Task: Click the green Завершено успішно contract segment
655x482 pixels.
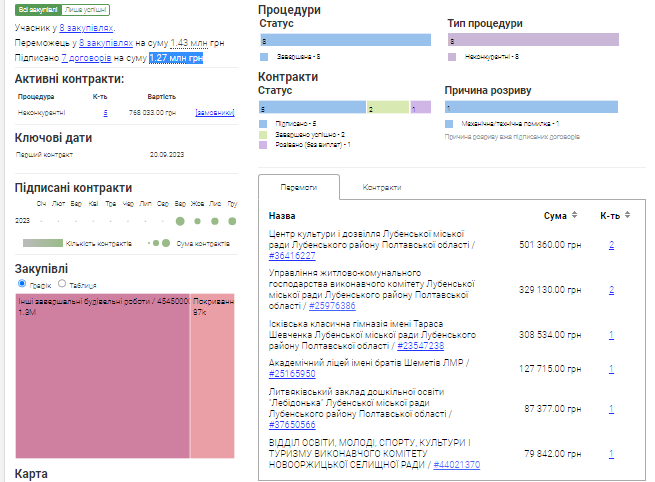Action: point(388,107)
